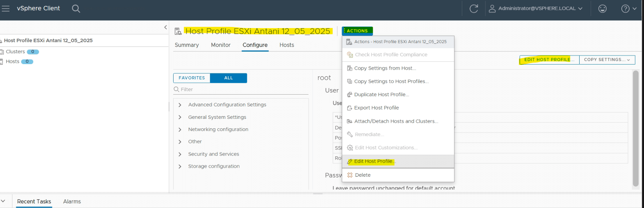Image resolution: width=644 pixels, height=208 pixels.
Task: Open the global search icon
Action: click(x=76, y=9)
